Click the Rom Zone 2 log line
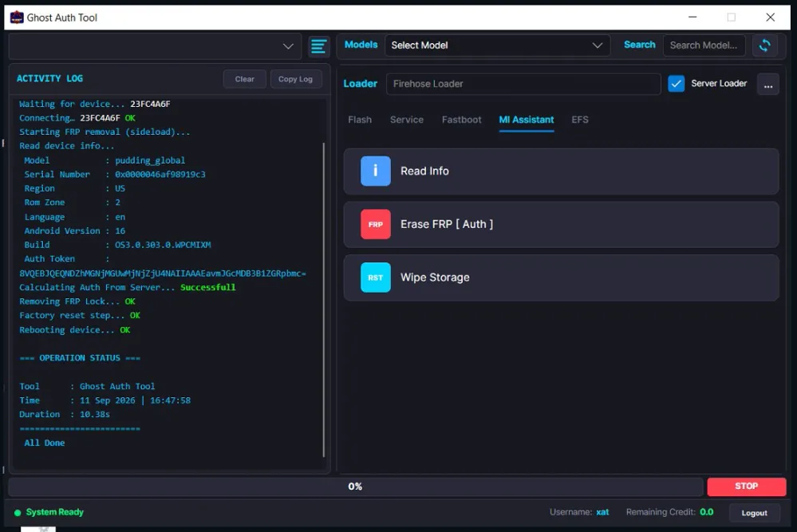 tap(72, 203)
